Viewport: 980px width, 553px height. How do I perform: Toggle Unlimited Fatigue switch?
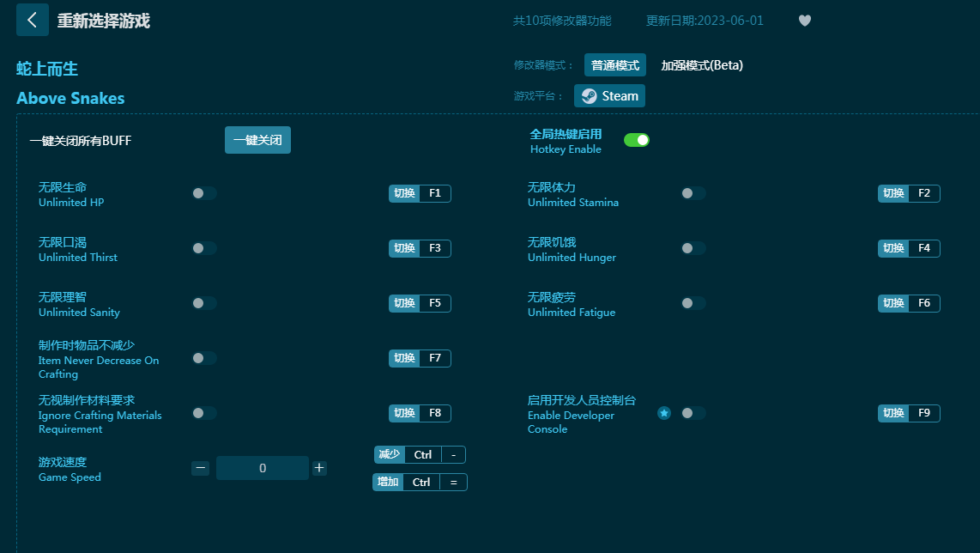click(x=693, y=303)
